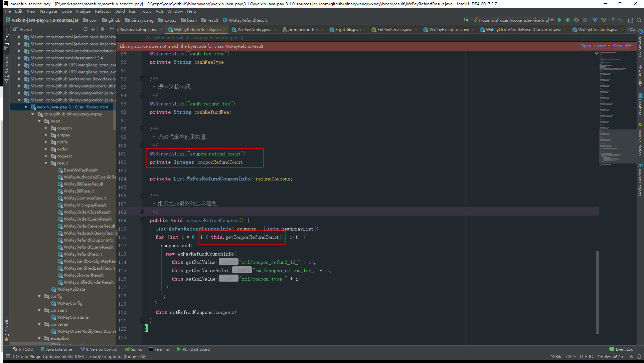
Task: Open Search Everywhere magnifier icon
Action: point(639,20)
